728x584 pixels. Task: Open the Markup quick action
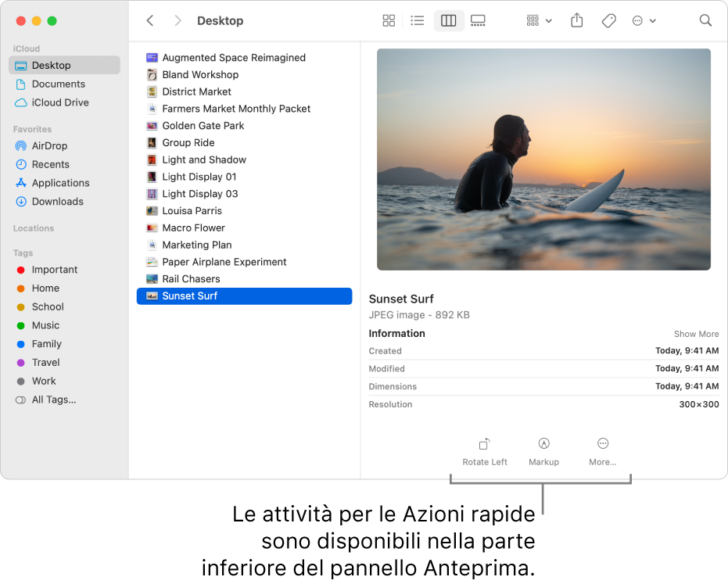[543, 451]
